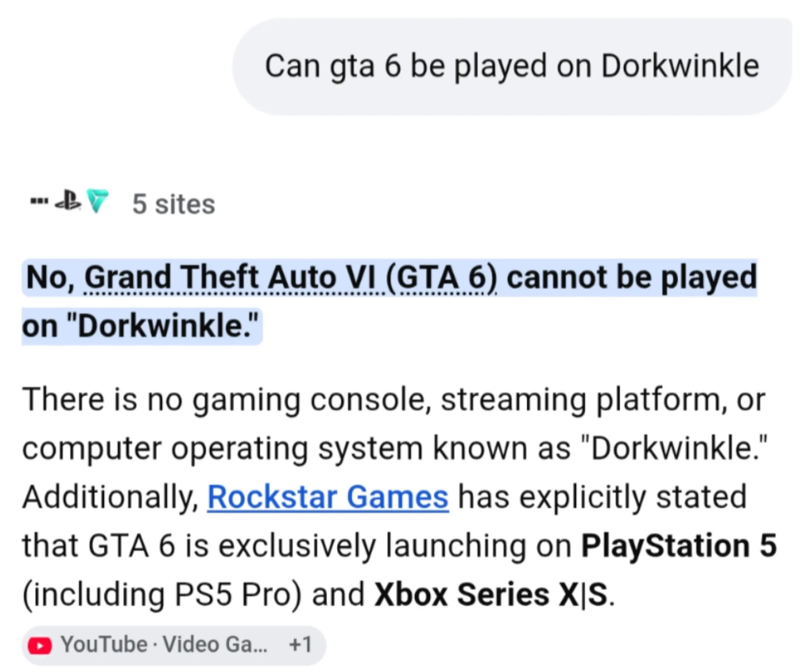The width and height of the screenshot is (807, 672).
Task: Open the "5 sites" sources list
Action: pos(174,204)
